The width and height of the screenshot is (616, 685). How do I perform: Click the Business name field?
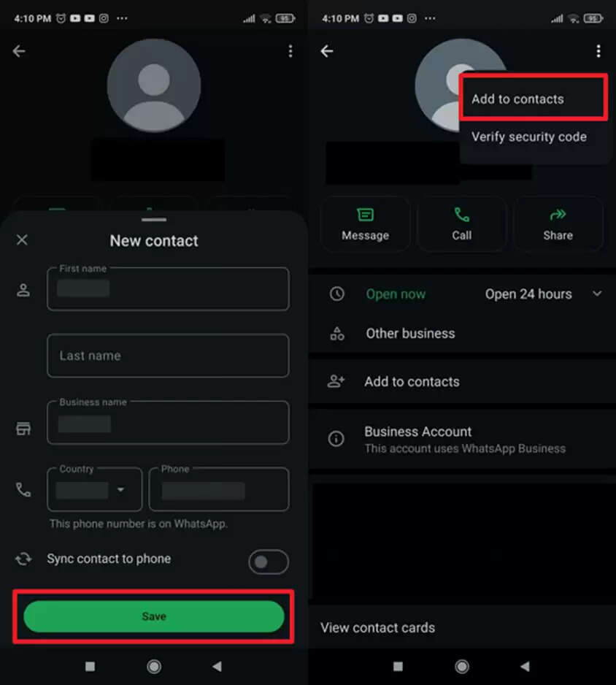(168, 423)
